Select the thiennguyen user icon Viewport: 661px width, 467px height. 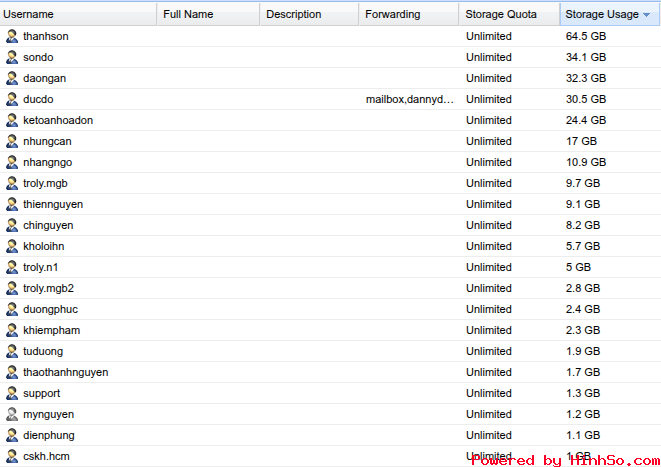coord(12,204)
